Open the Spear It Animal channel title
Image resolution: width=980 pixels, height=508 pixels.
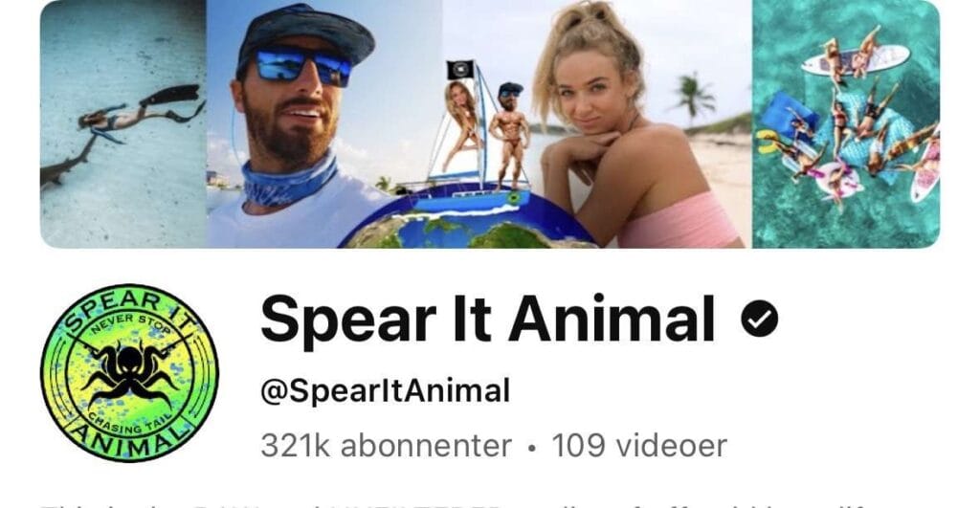[x=487, y=320]
